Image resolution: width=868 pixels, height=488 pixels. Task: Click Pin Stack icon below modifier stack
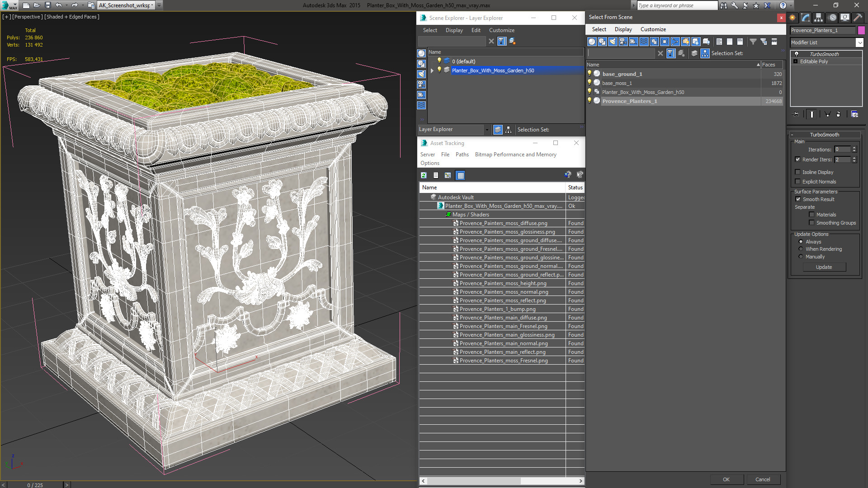click(796, 114)
